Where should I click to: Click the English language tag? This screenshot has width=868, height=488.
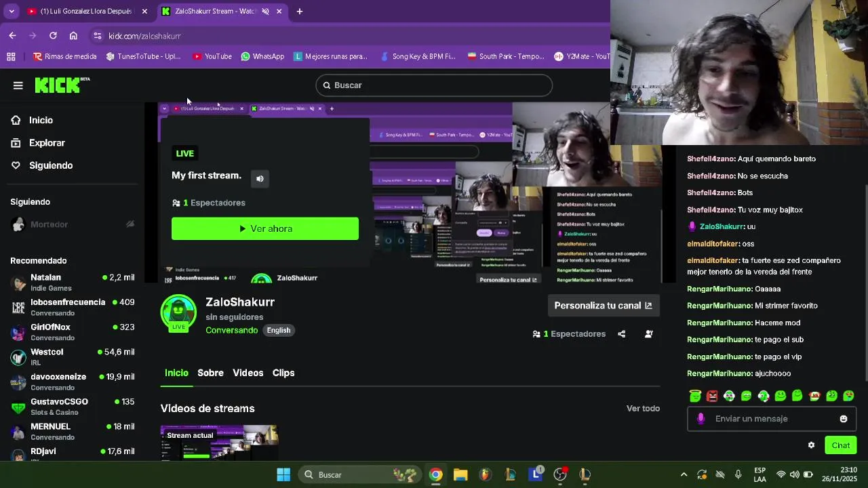[278, 331]
